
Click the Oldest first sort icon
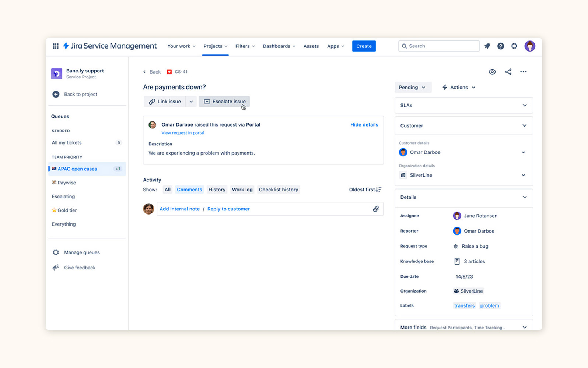[x=378, y=190]
